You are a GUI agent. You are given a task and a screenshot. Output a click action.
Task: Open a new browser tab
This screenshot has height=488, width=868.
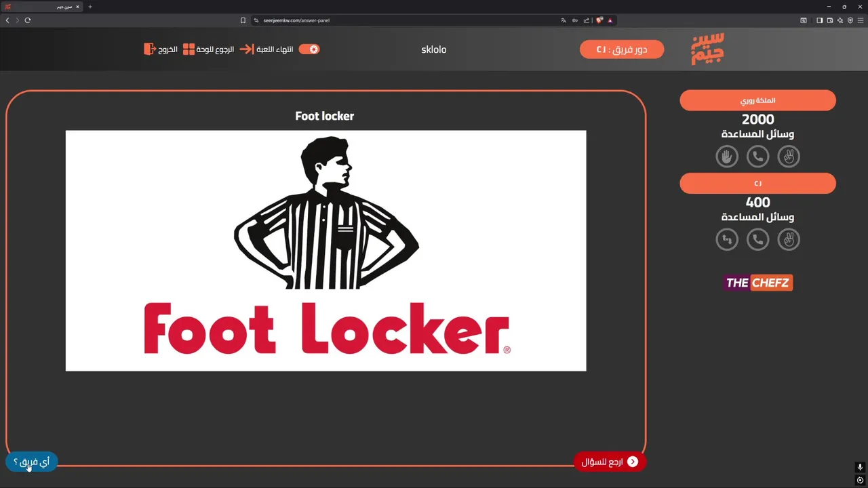click(x=90, y=7)
